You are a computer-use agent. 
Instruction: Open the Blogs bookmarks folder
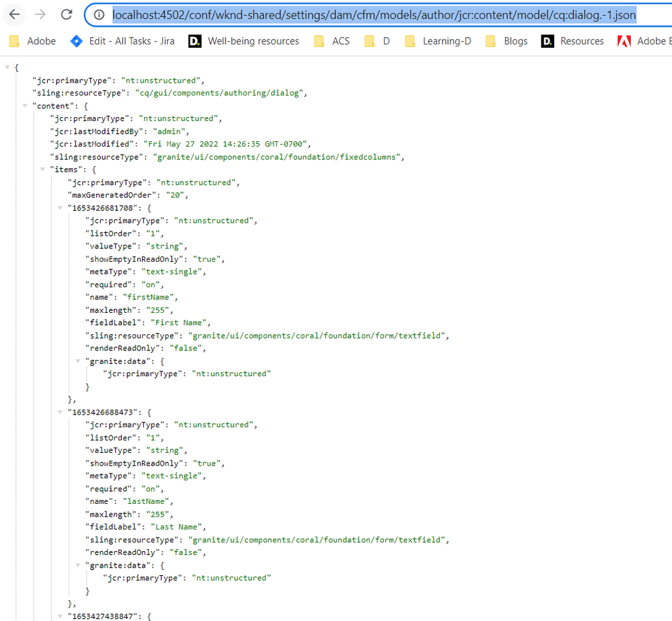pos(507,41)
